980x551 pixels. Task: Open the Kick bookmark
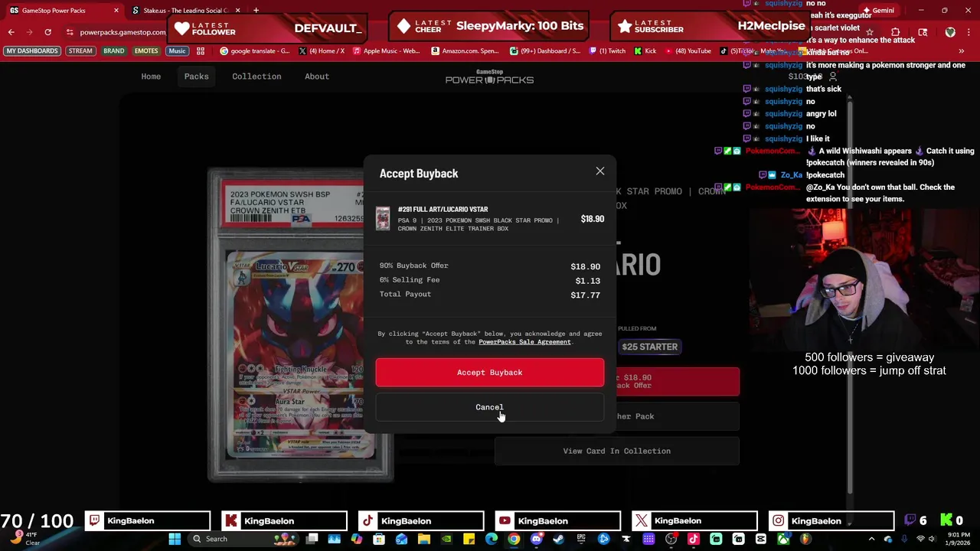[645, 51]
